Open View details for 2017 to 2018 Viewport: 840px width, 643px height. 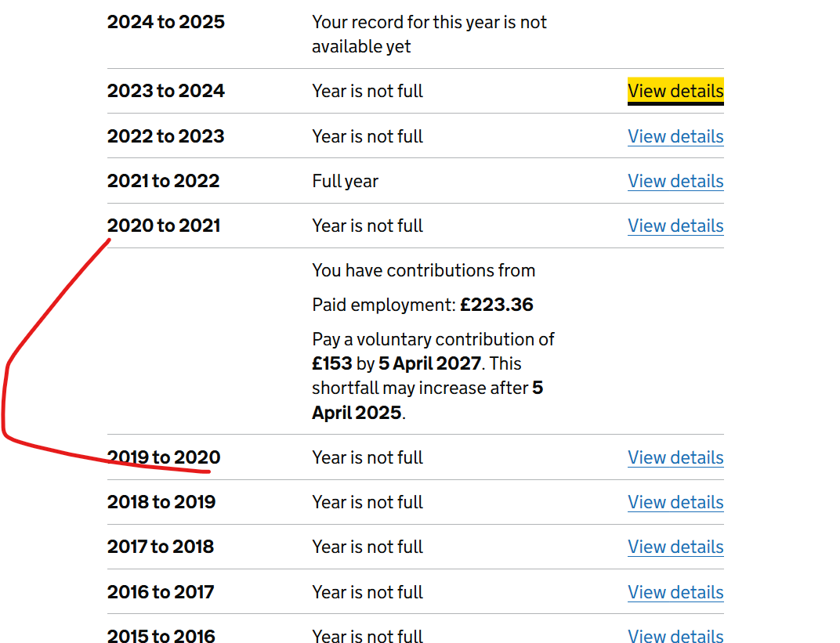[x=675, y=547]
